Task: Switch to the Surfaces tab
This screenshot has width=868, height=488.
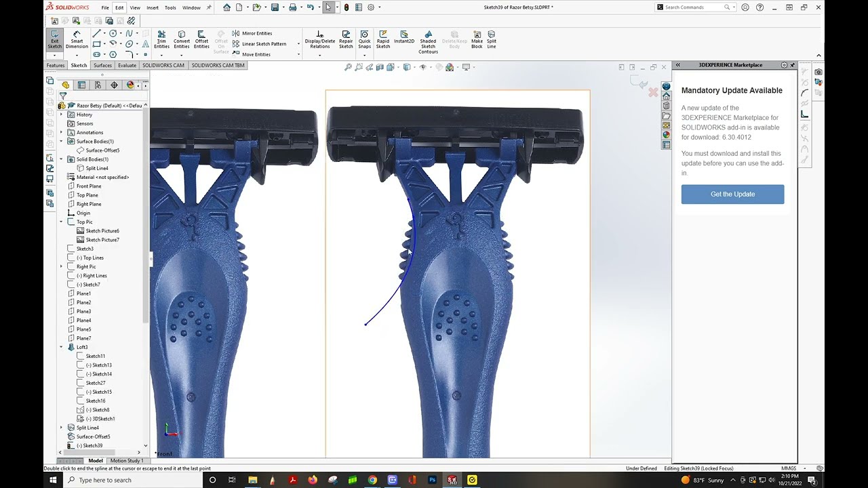Action: (x=103, y=65)
